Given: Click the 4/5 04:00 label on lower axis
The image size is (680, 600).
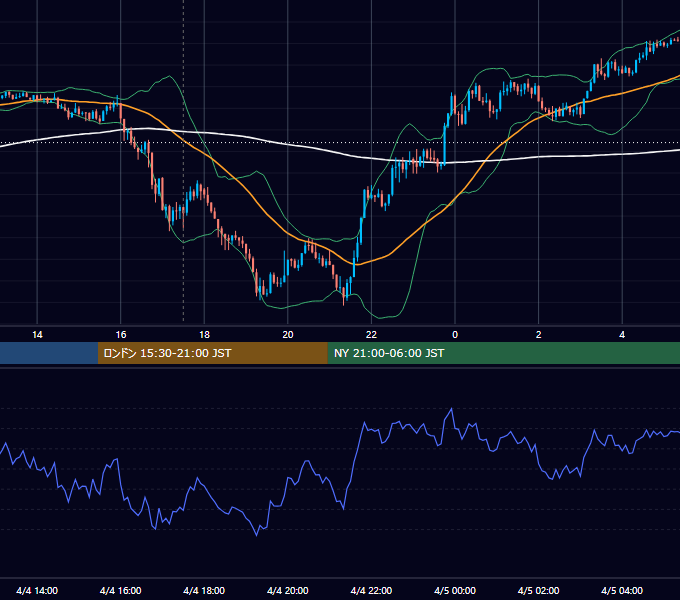Looking at the screenshot, I should click(622, 590).
